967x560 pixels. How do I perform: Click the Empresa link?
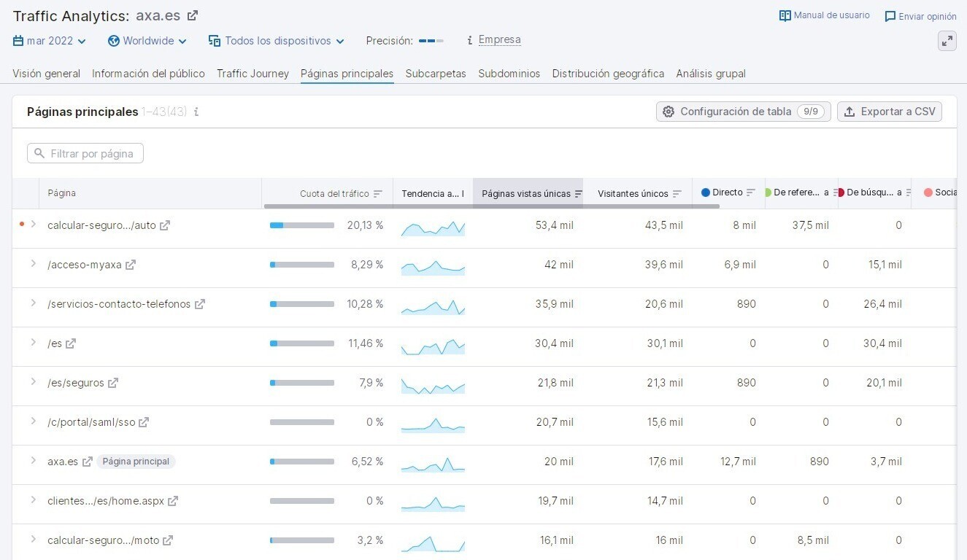(x=500, y=40)
